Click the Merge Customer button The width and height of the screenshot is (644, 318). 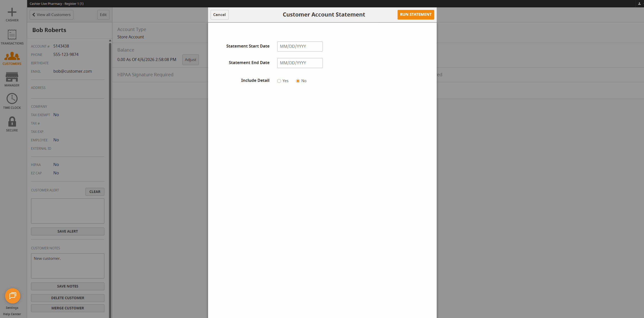68,308
